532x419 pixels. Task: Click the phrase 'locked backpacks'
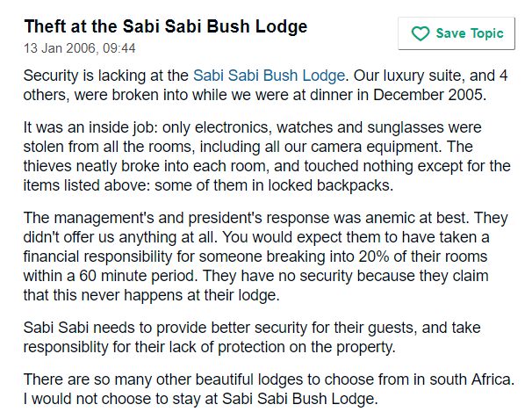pos(330,185)
